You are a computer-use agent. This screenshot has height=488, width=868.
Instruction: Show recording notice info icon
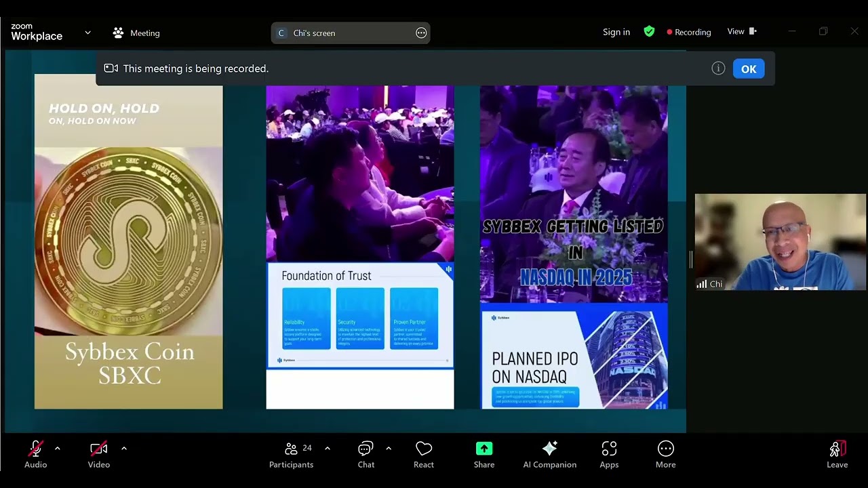point(719,68)
